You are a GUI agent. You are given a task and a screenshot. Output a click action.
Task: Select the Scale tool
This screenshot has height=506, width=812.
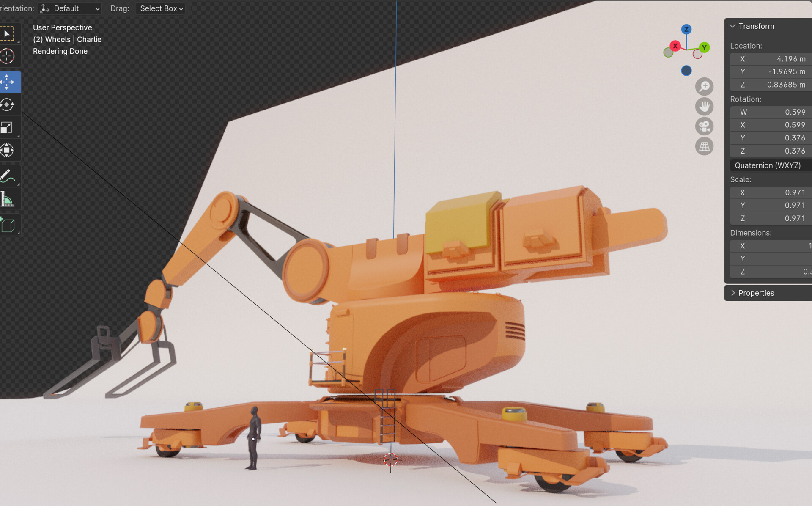[7, 127]
